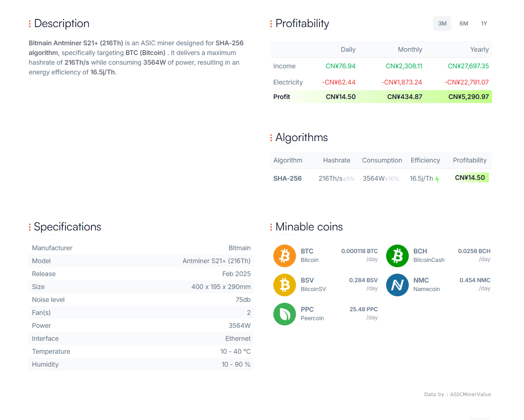Click the daily income value CN¥76.94

click(x=340, y=66)
